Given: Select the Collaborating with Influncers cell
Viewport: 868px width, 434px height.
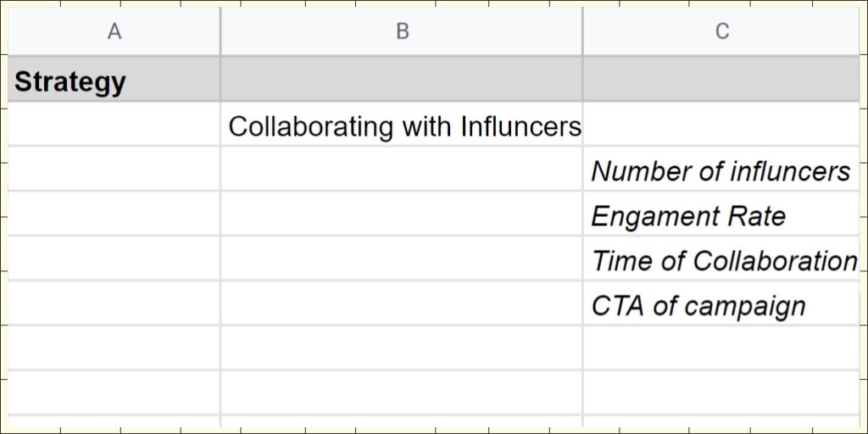Looking at the screenshot, I should point(401,124).
